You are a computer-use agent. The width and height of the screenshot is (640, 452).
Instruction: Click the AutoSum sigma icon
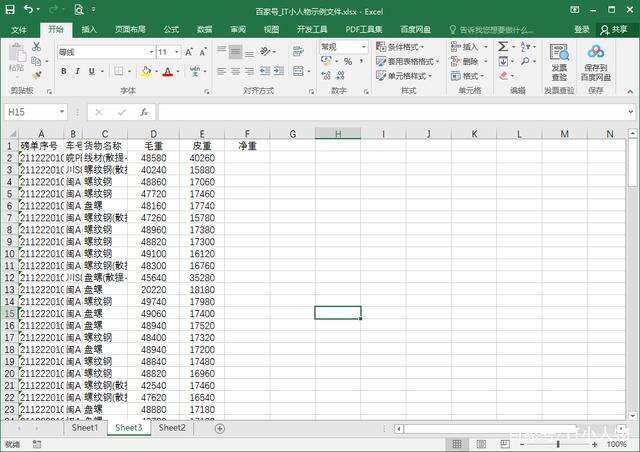503,47
